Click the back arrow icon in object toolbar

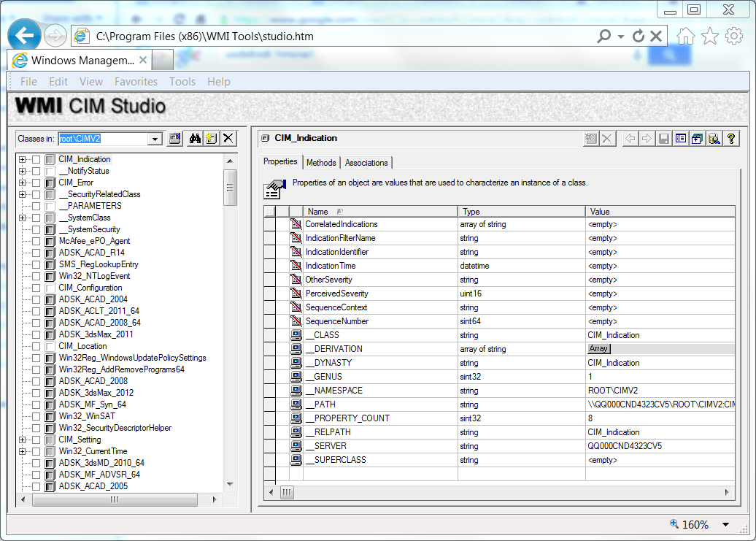[x=630, y=139]
